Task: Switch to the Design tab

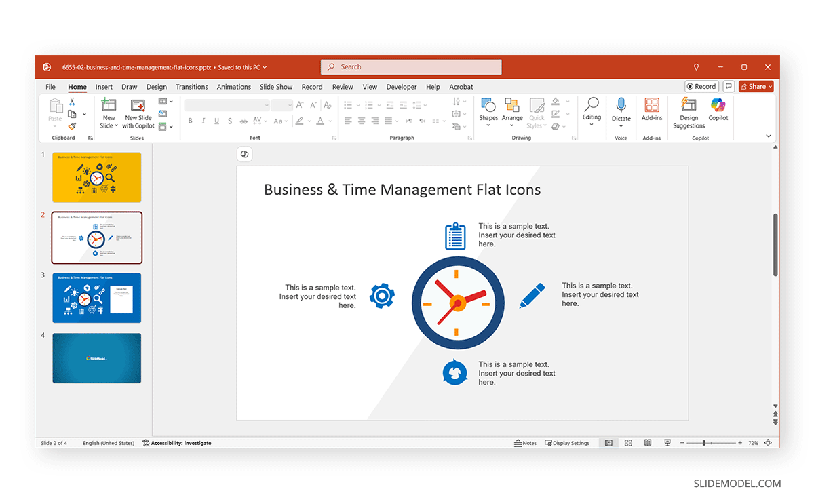Action: 156,87
